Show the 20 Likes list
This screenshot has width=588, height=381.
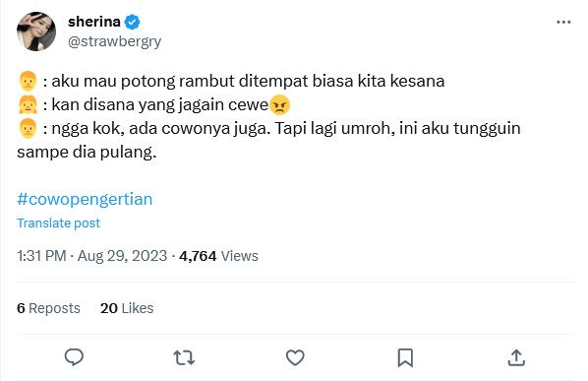click(127, 308)
